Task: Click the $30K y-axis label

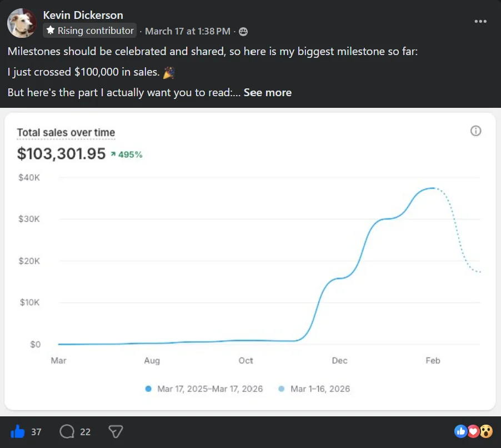Action: click(29, 219)
